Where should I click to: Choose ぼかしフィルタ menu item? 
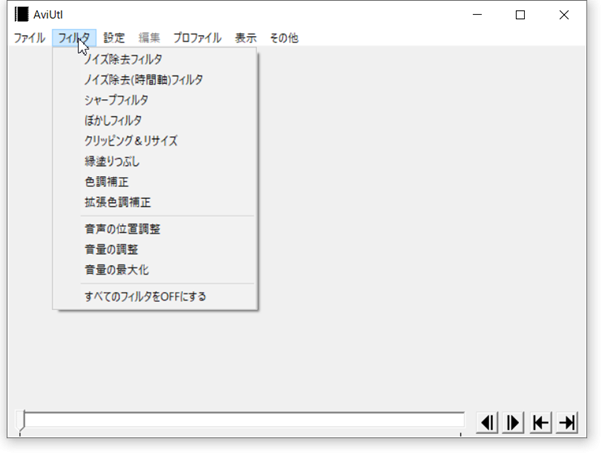point(155,120)
